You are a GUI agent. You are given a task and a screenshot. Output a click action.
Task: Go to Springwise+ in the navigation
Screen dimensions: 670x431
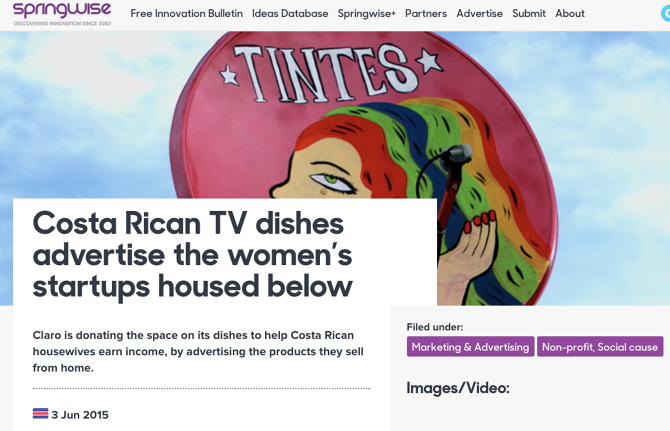(367, 14)
